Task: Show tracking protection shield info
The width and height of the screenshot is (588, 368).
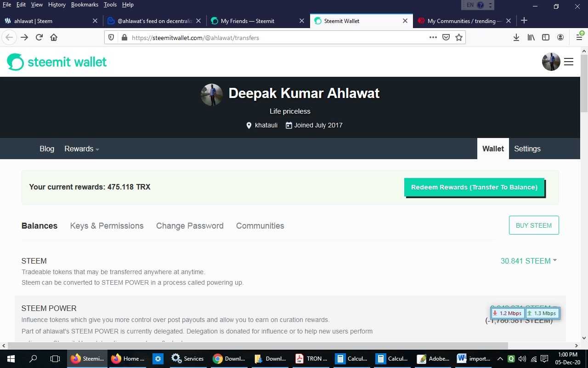Action: (x=111, y=38)
